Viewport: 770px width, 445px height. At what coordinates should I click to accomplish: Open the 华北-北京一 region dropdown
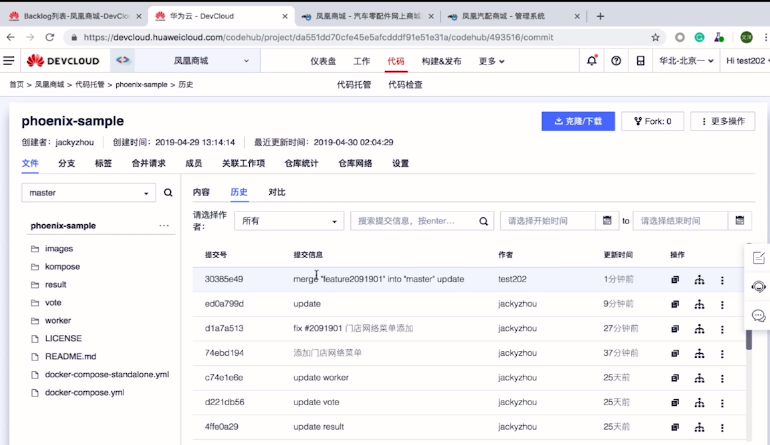(686, 61)
